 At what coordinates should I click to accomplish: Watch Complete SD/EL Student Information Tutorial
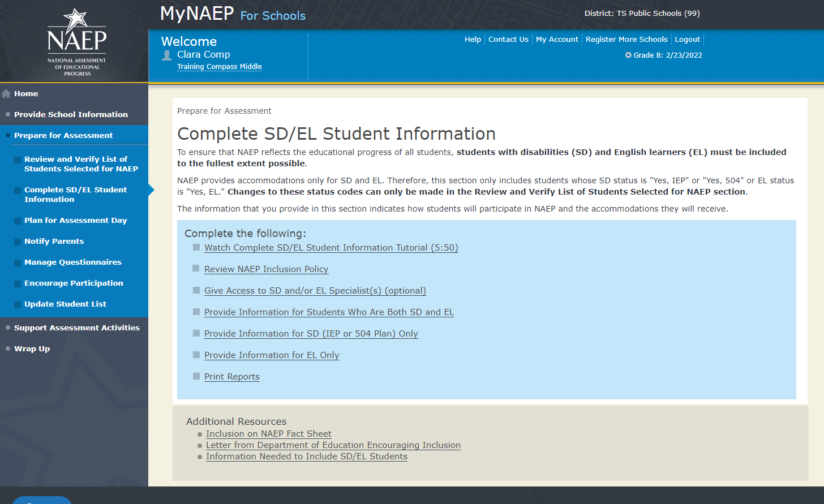point(331,248)
